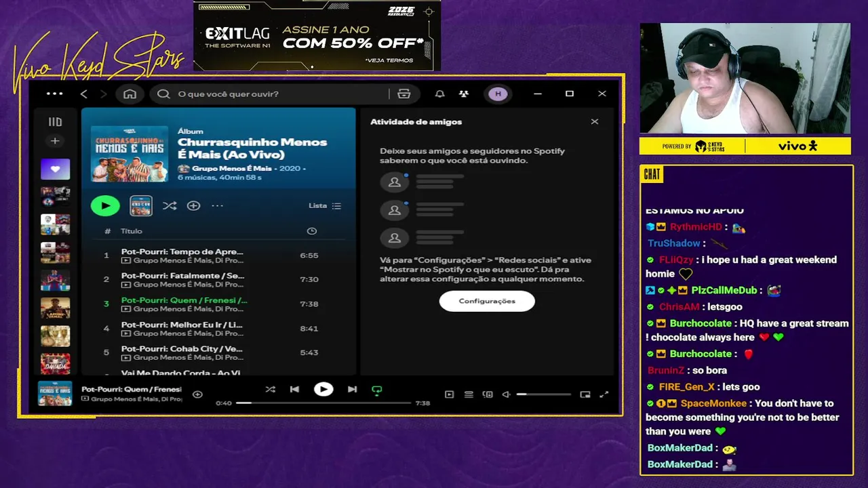This screenshot has width=868, height=488.
Task: Open now-playing artist 'Grupo Menos É Mais, Di Pro'
Action: pos(136,399)
